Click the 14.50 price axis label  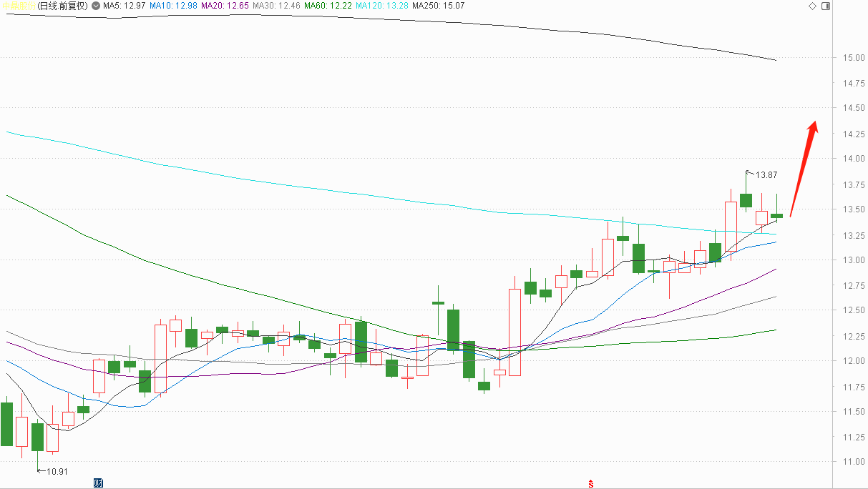point(852,108)
